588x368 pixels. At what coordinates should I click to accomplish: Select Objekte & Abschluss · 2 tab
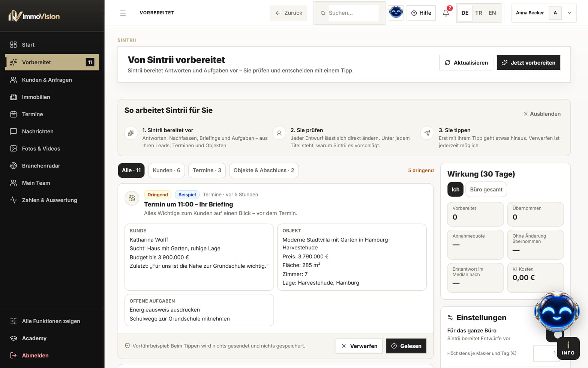pos(264,170)
